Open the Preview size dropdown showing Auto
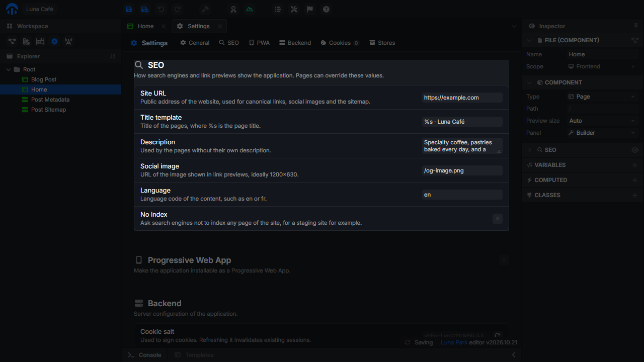 tap(602, 121)
